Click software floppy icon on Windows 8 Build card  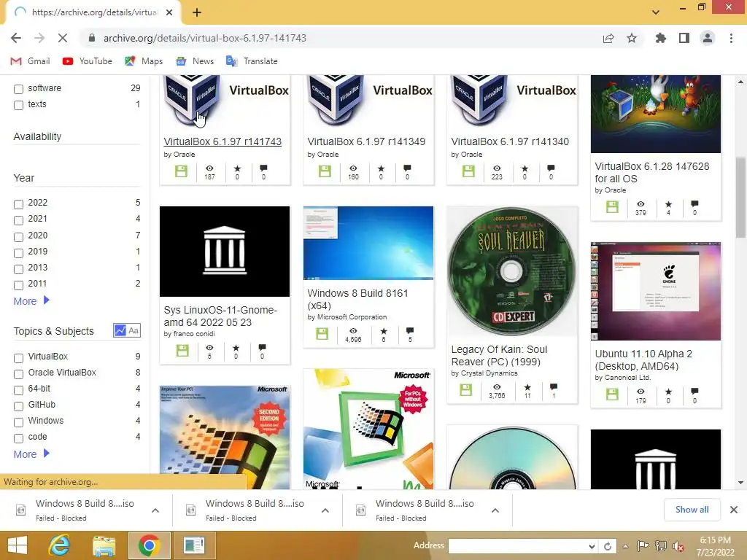tap(322, 333)
